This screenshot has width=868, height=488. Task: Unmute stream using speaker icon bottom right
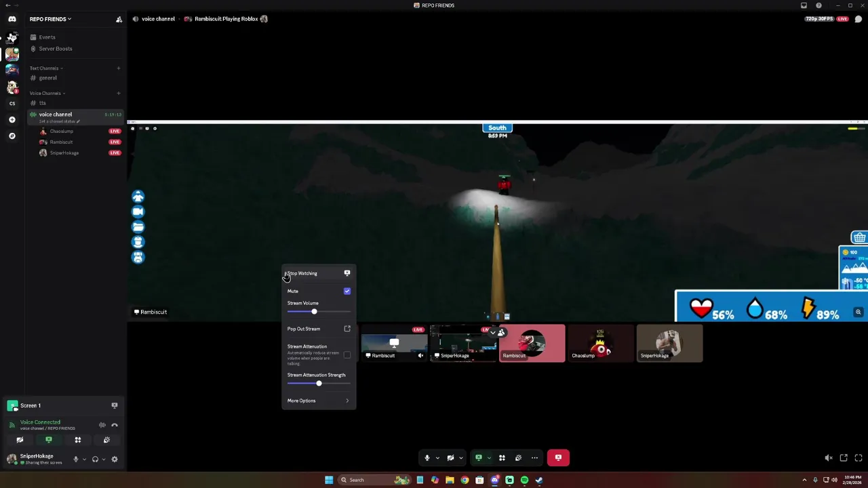coord(829,458)
